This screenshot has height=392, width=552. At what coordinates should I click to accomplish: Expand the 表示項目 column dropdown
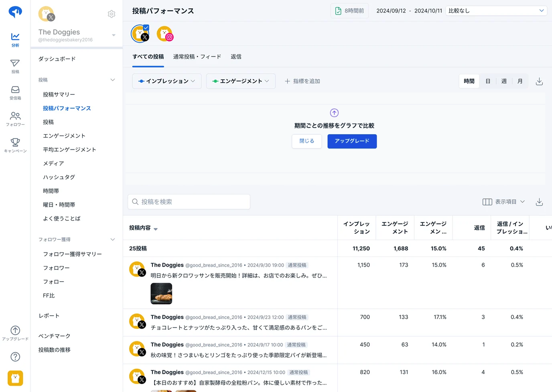[x=504, y=202]
